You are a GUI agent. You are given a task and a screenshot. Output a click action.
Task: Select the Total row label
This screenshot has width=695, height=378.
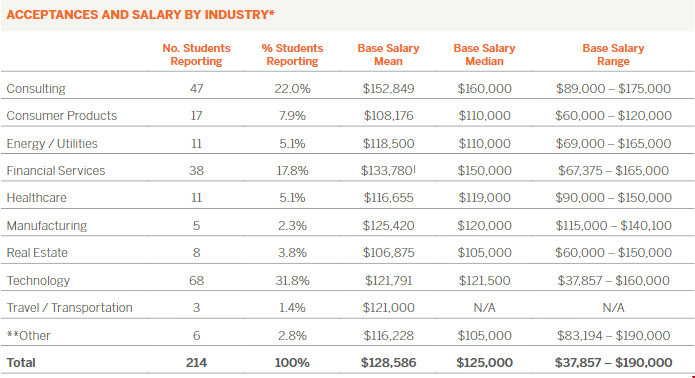point(21,362)
